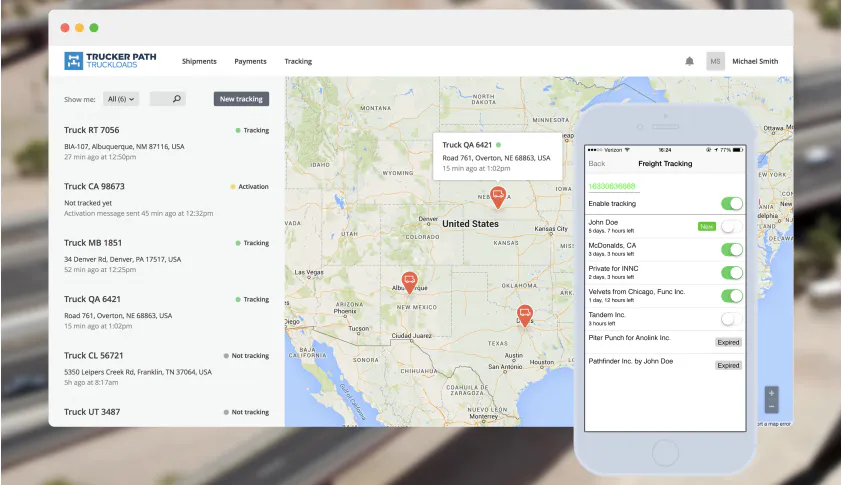Select Truck RT 7056 entry
842x485 pixels.
(166, 143)
